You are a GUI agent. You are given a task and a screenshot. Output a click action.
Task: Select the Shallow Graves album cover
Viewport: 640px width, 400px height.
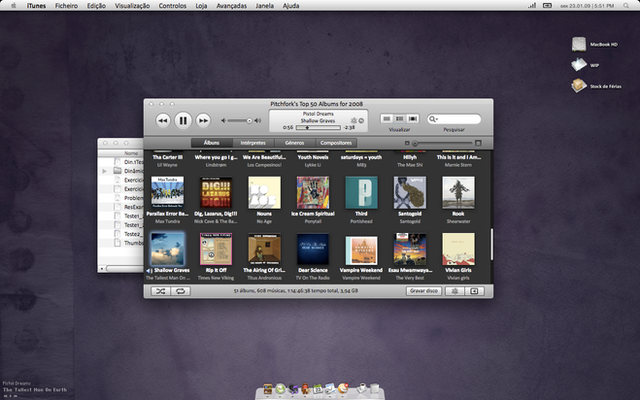click(167, 249)
